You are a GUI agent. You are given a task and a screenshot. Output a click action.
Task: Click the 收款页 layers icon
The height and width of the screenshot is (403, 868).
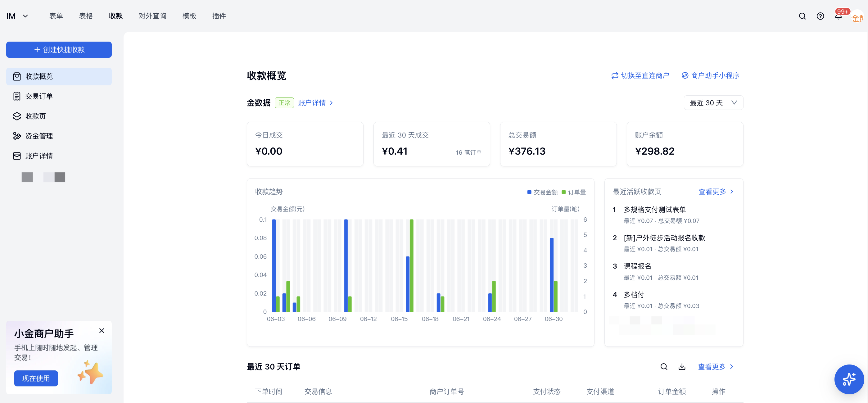pyautogui.click(x=17, y=116)
